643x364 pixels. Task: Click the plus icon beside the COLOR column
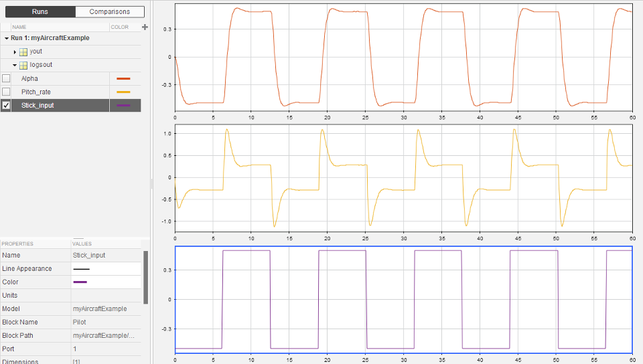145,27
